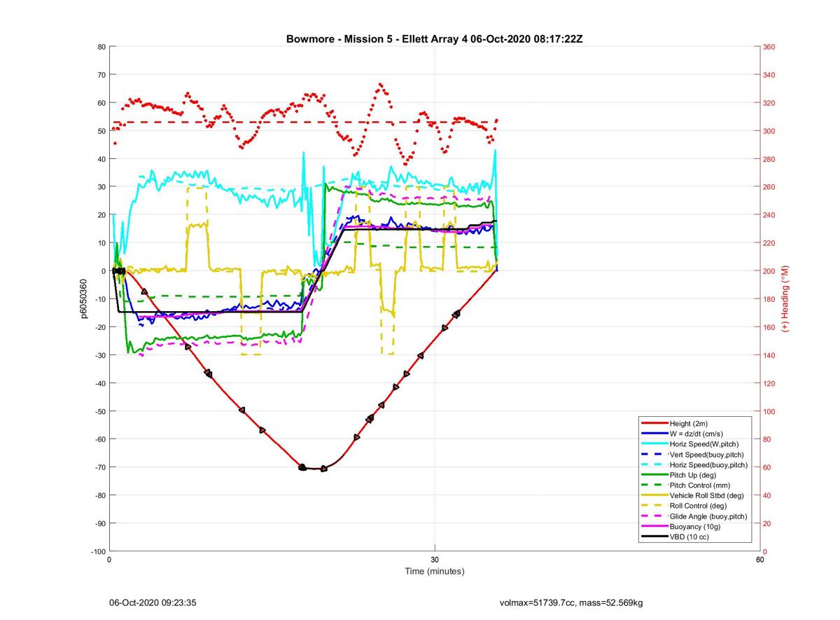Click the red heading tick '260'

[769, 187]
